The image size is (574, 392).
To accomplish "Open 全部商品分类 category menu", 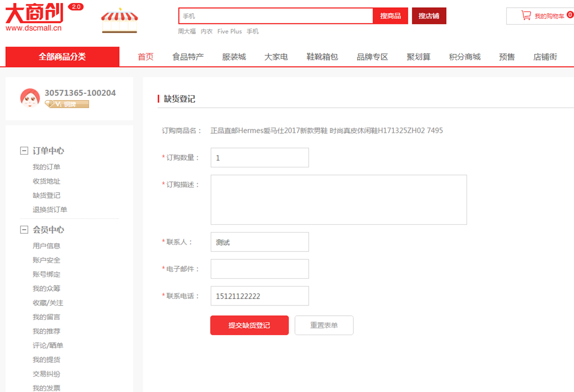I will 62,57.
